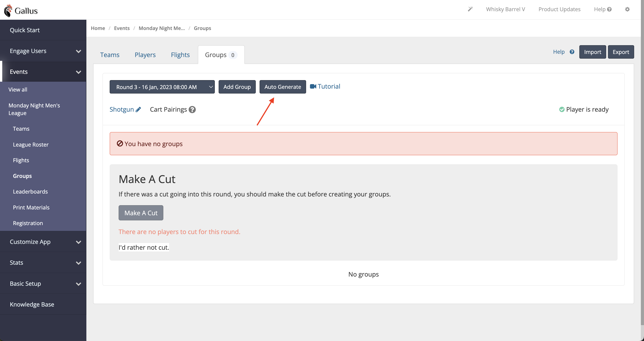
Task: Expand the Basic Setup chevron
Action: (79, 284)
